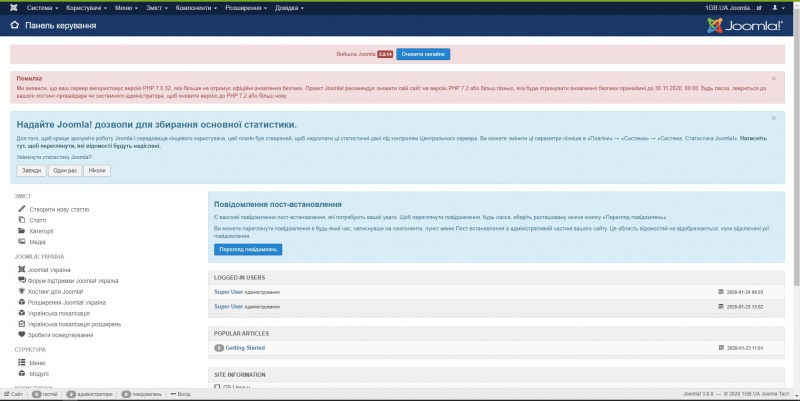Click the Оновити негайно button

pos(423,54)
